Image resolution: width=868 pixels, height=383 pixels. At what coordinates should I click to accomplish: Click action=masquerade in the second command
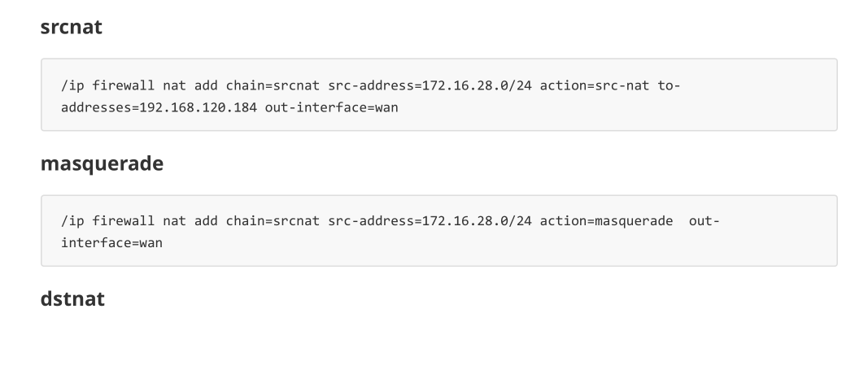[606, 221]
